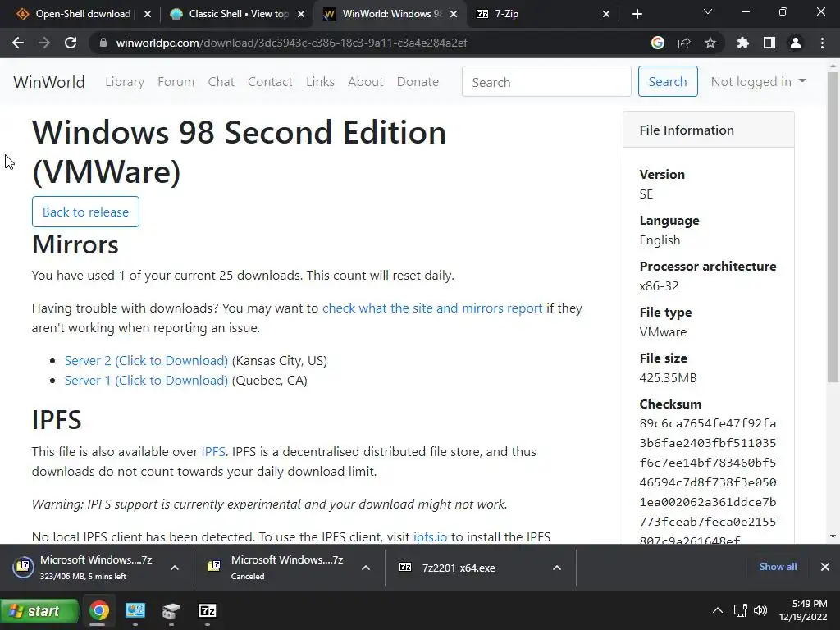Download from Server 1 Quebec
This screenshot has height=630, width=840.
(146, 381)
